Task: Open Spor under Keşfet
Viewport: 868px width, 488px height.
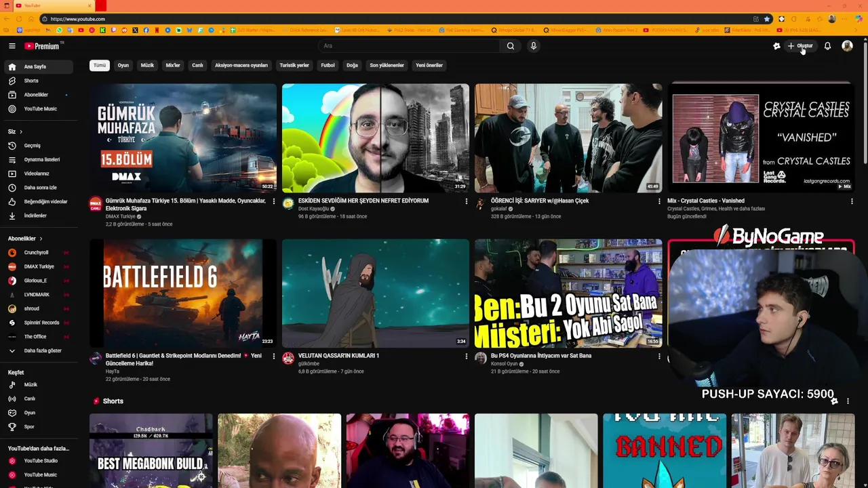Action: coord(39,426)
